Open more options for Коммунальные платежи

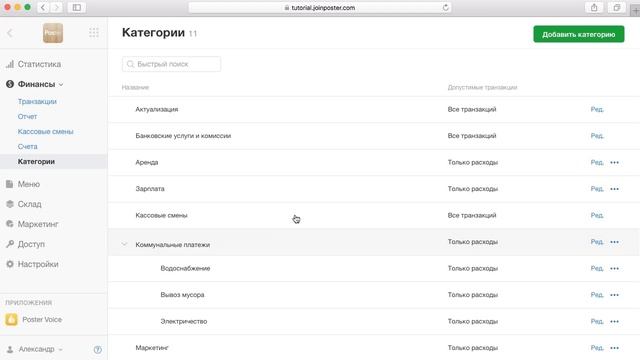click(614, 242)
